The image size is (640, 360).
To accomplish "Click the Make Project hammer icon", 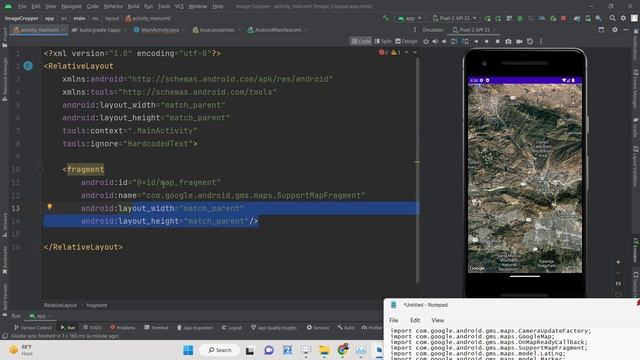I will (386, 18).
